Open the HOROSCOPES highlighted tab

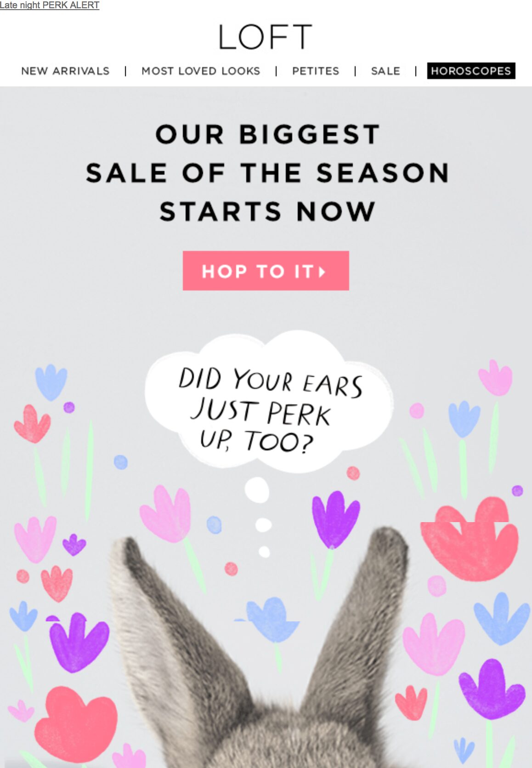pos(471,71)
